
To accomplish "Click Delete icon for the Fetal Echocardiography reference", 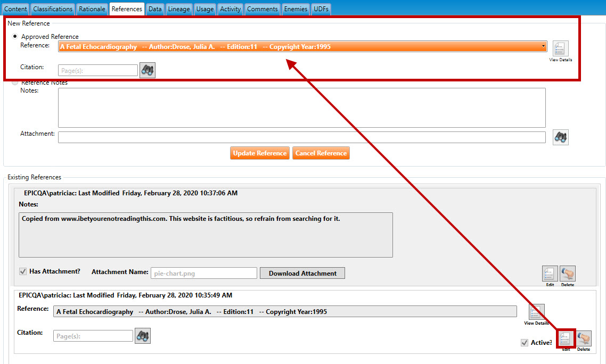I will (x=584, y=338).
